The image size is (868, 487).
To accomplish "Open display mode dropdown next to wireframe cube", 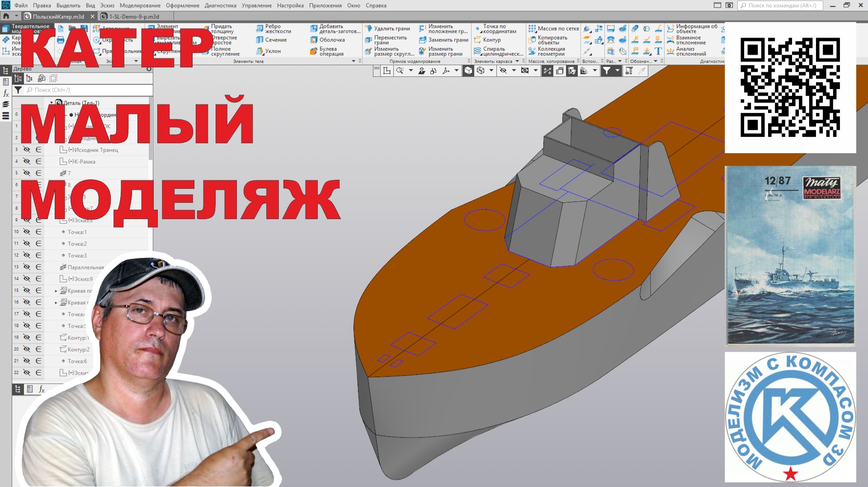I will (x=491, y=70).
